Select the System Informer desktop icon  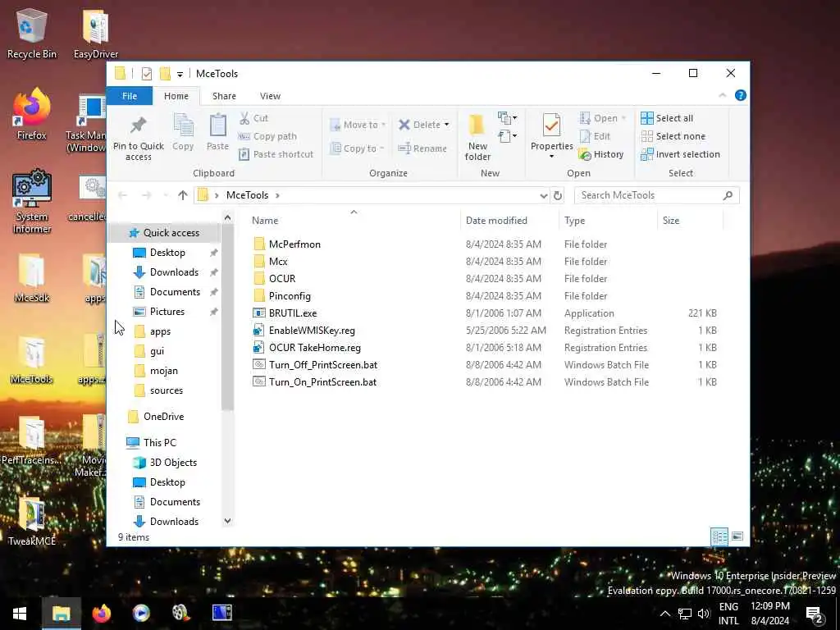tap(32, 202)
